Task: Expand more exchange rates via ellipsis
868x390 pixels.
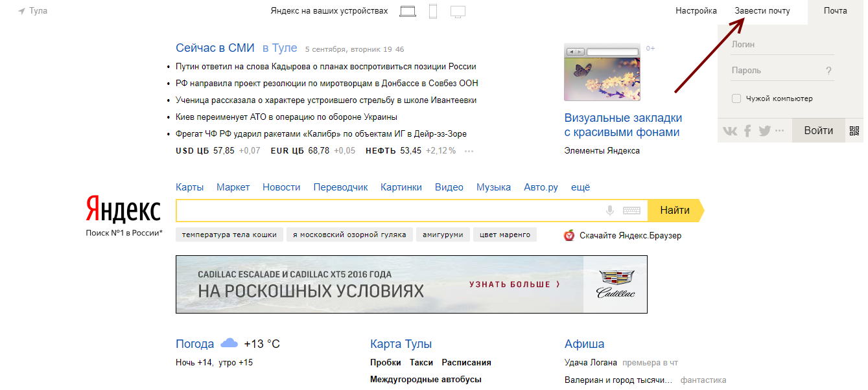Action: [x=469, y=151]
